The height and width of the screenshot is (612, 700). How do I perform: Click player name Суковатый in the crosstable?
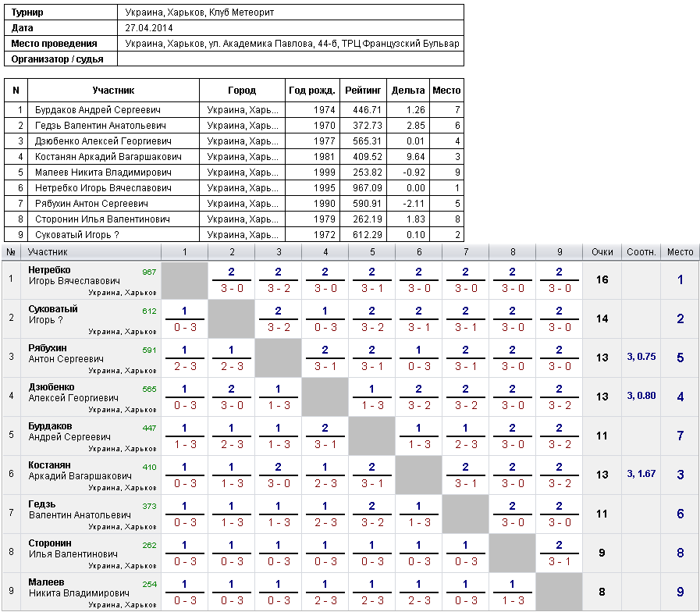pyautogui.click(x=53, y=309)
